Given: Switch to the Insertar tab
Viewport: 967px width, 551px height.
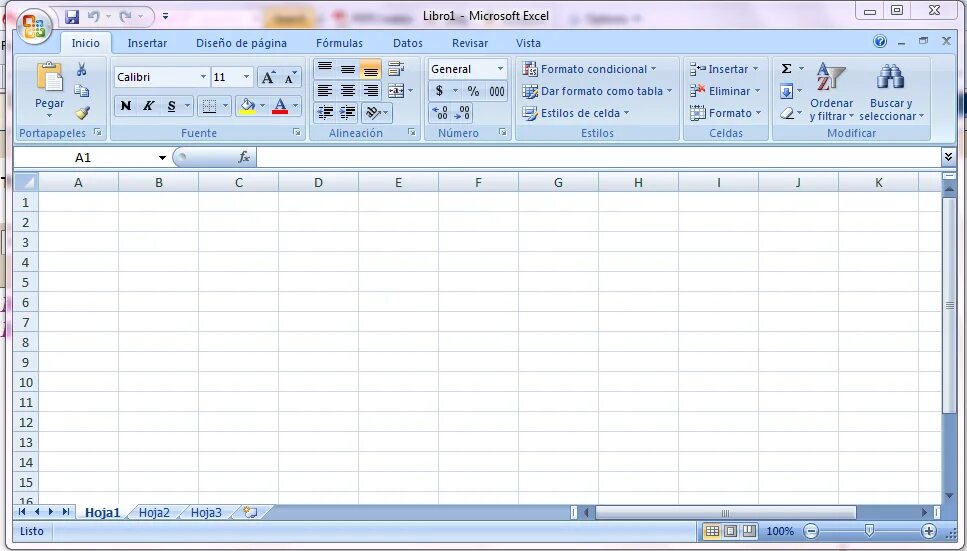Looking at the screenshot, I should pyautogui.click(x=147, y=43).
